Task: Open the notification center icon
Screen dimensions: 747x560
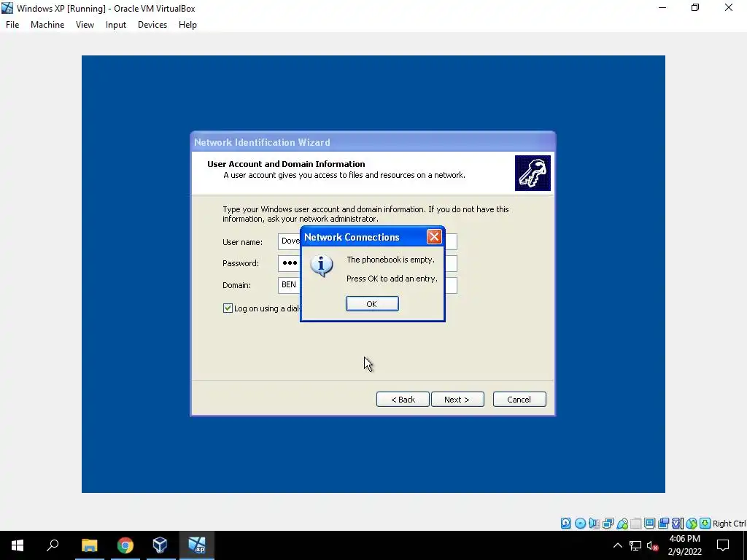Action: pos(723,545)
